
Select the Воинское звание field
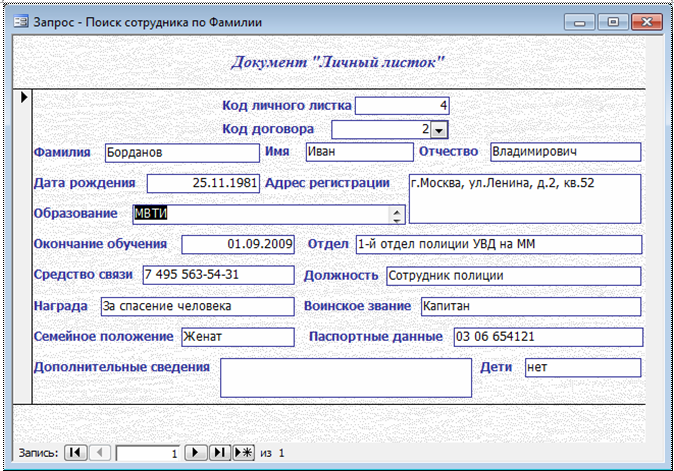528,305
